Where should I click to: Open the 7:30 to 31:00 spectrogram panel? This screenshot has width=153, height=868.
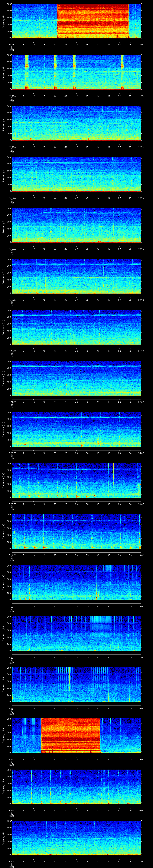(x=76, y=838)
